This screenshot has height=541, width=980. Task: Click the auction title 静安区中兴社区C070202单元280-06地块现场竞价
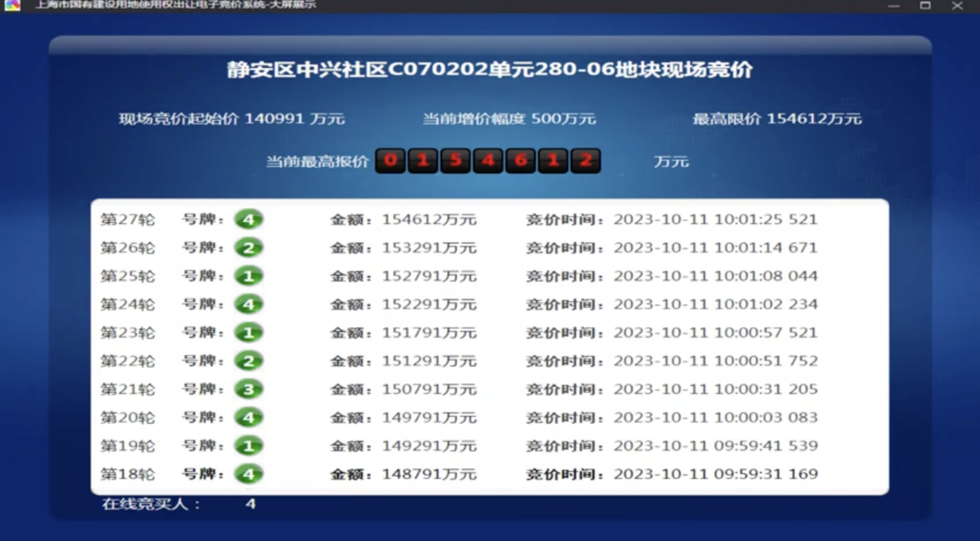(x=490, y=70)
